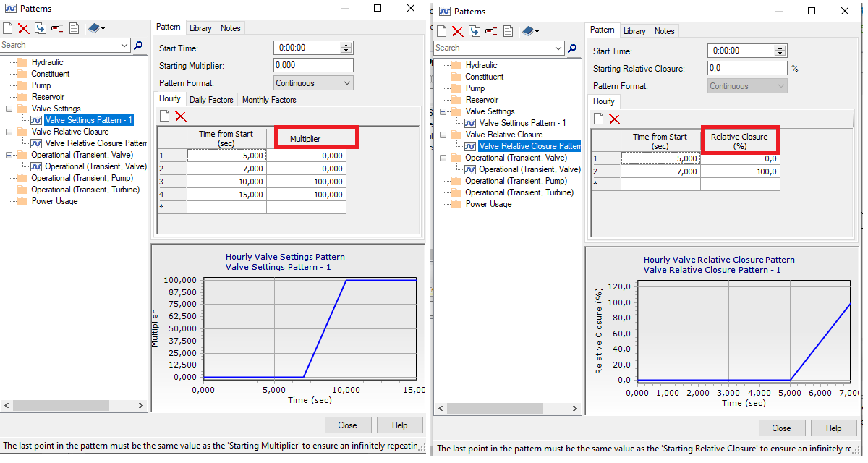
Task: Click New pattern icon in left window toolbar
Action: [7, 28]
